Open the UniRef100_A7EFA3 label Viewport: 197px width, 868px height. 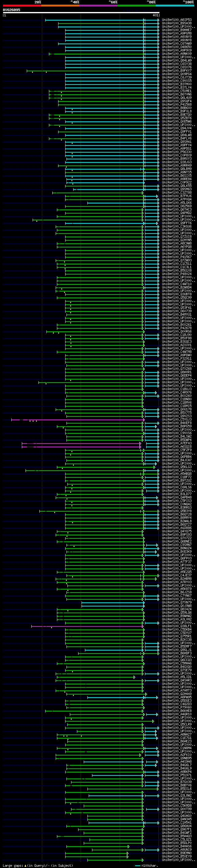pyautogui.click(x=176, y=443)
